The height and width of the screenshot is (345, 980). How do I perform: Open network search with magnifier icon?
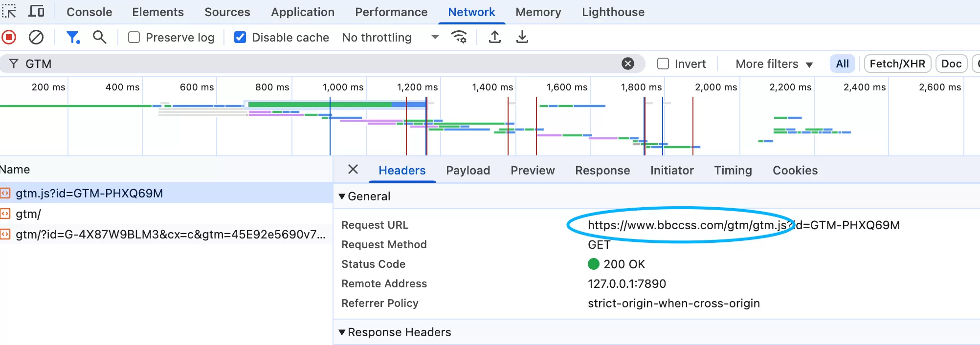(99, 37)
